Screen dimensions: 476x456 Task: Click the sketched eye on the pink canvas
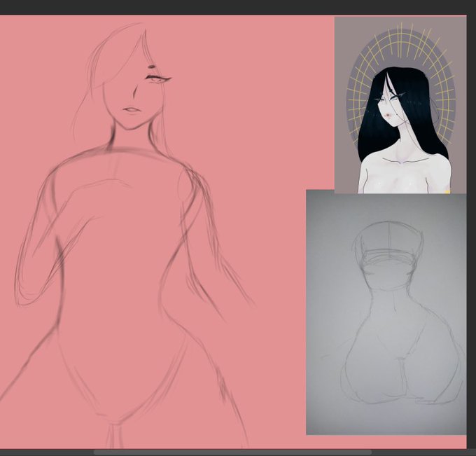click(x=158, y=78)
